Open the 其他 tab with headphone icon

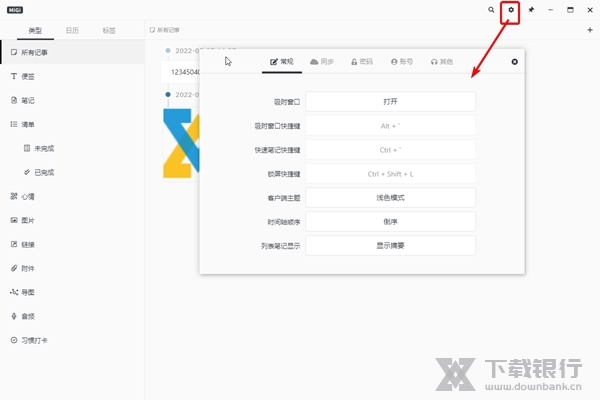click(x=442, y=62)
